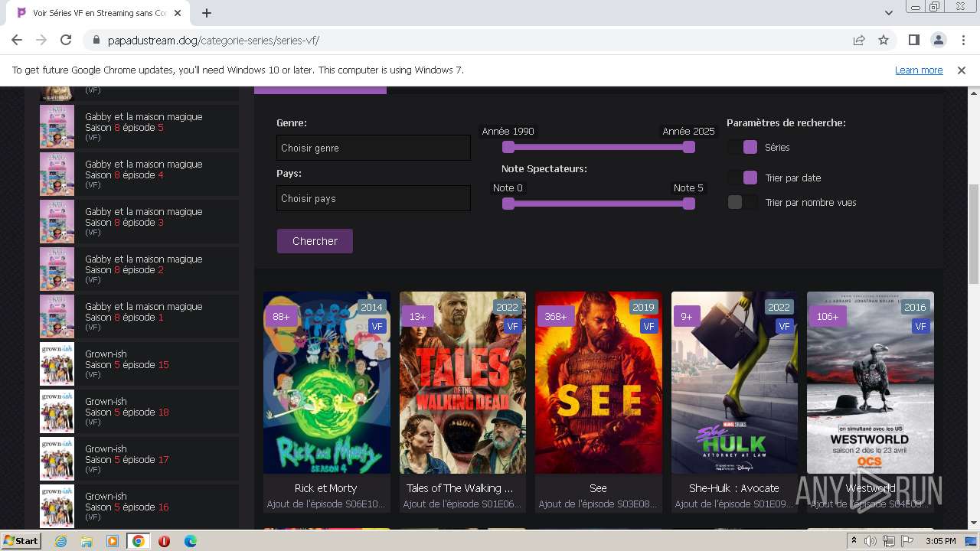
Task: Open Internet Explorer from the taskbar
Action: tap(61, 541)
